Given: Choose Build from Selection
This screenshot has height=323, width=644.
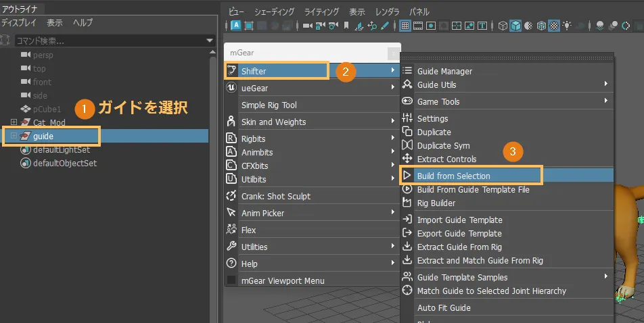Looking at the screenshot, I should (453, 176).
